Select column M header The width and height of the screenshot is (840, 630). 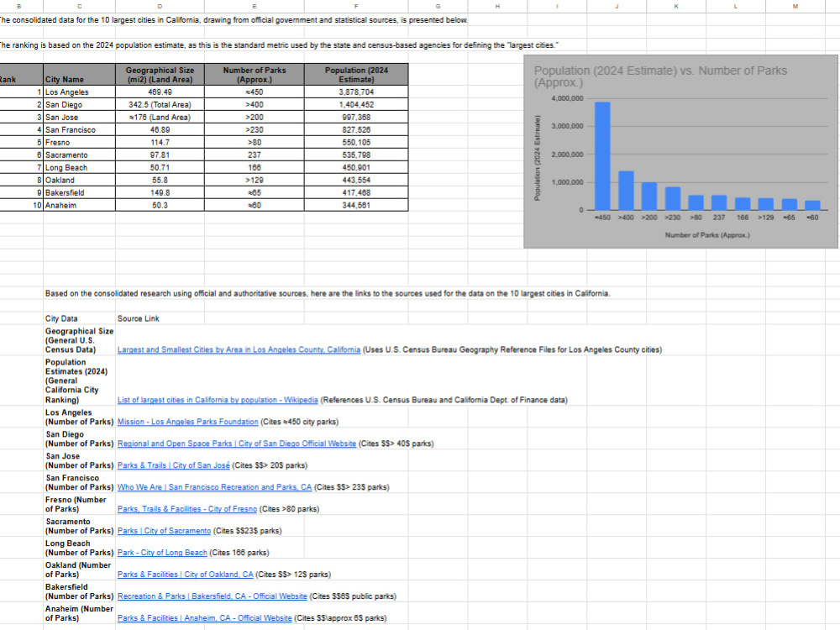coord(795,7)
